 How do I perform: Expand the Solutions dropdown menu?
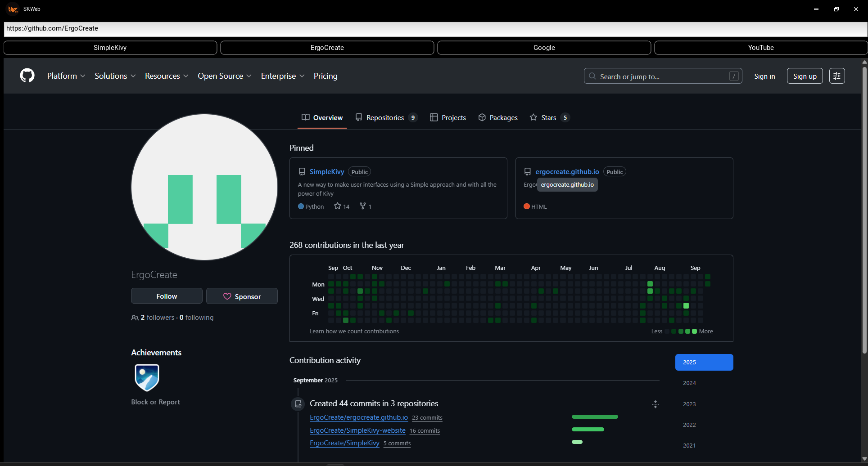tap(115, 76)
